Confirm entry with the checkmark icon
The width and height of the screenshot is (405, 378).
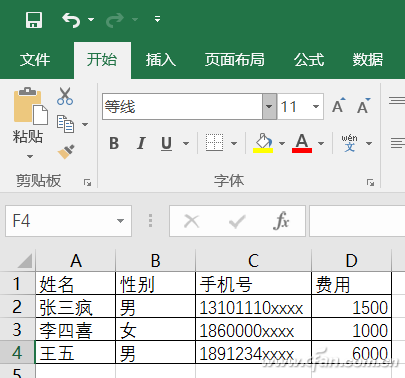237,221
